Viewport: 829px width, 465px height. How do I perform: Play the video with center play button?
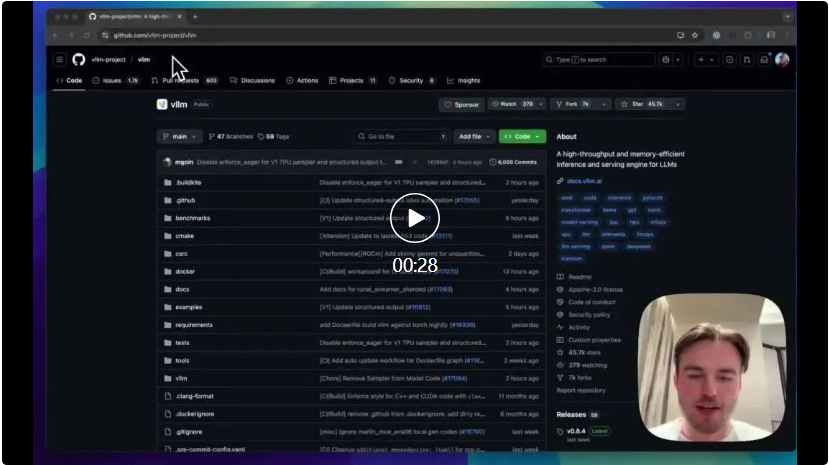415,218
